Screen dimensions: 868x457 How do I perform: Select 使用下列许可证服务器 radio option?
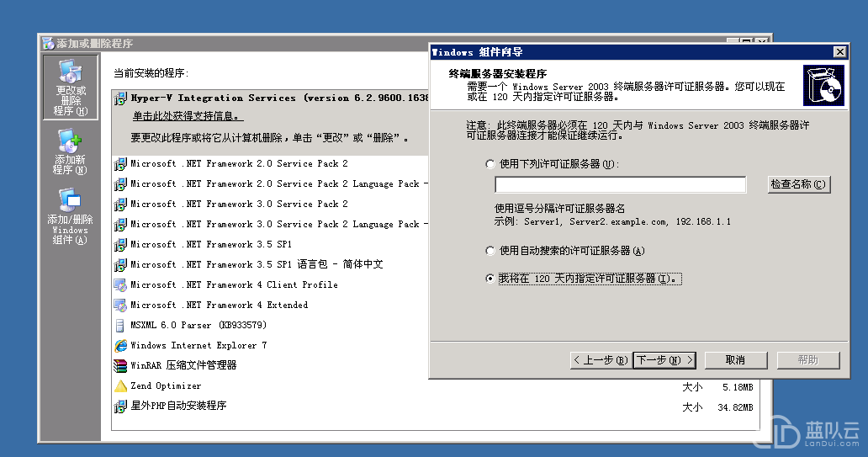coord(490,164)
